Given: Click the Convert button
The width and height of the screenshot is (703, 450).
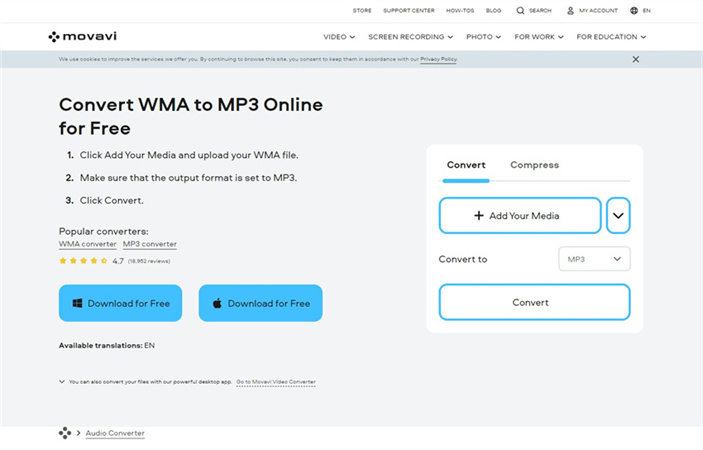Looking at the screenshot, I should [534, 303].
